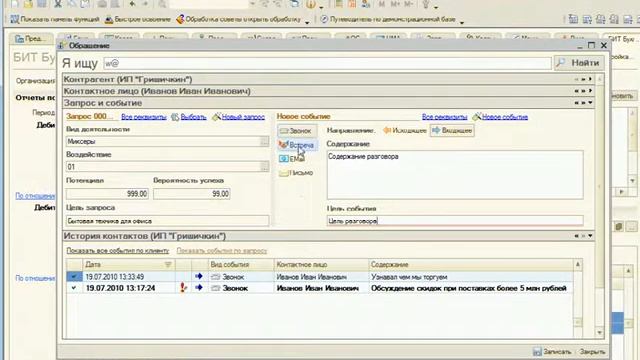
Task: Click 'Запрос 000...' request label
Action: click(89, 116)
